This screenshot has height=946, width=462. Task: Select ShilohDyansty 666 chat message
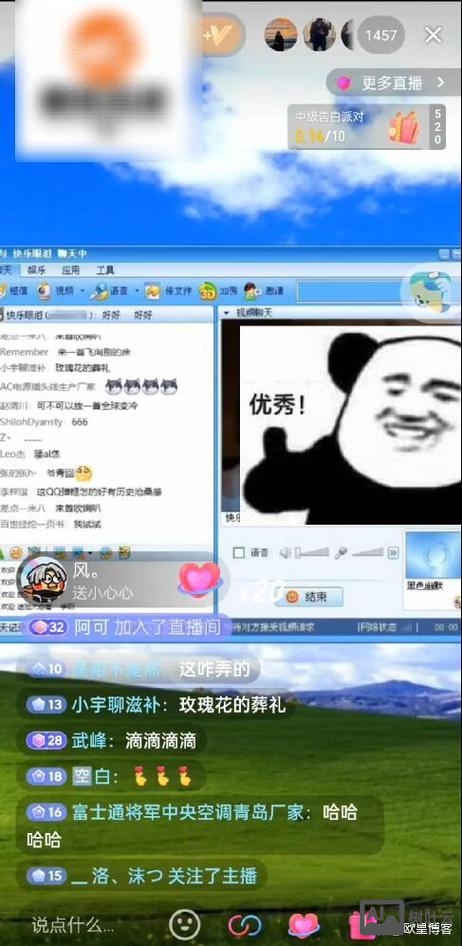click(44, 422)
